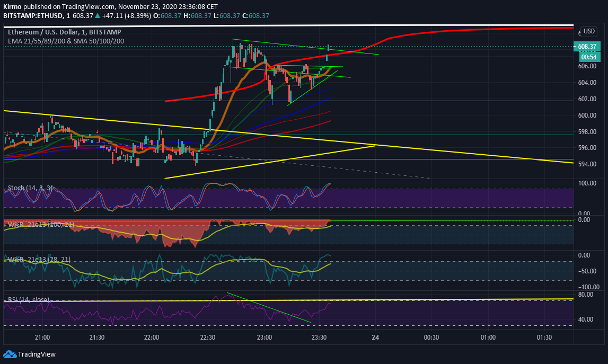
Task: Click the 596.00 price axis label
Action: 587,148
